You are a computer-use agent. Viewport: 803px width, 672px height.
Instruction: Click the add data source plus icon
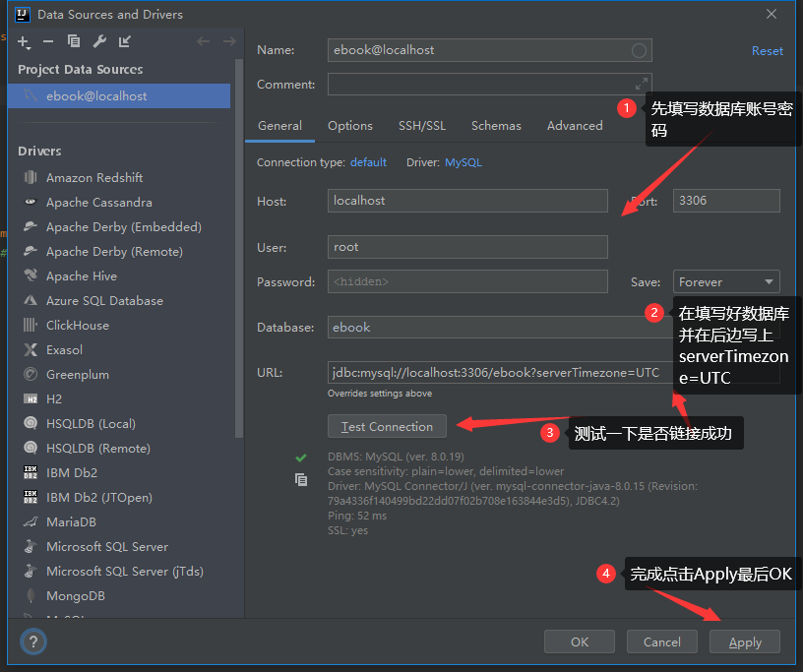click(24, 42)
